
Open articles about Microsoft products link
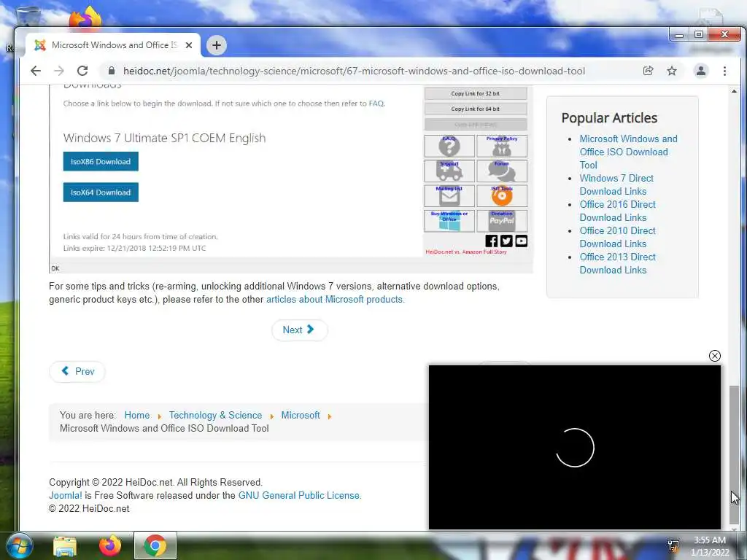pyautogui.click(x=334, y=300)
